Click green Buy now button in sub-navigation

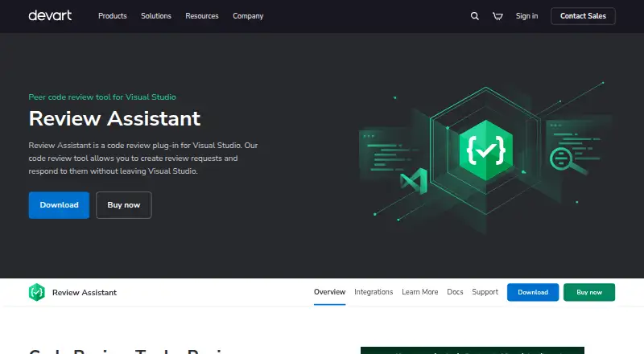click(589, 292)
